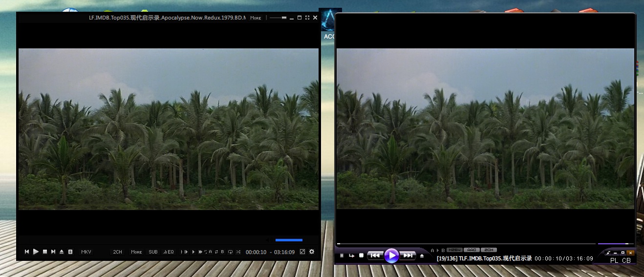This screenshot has width=644, height=277.
Task: Toggle shuffle playback in left player
Action: (238, 252)
